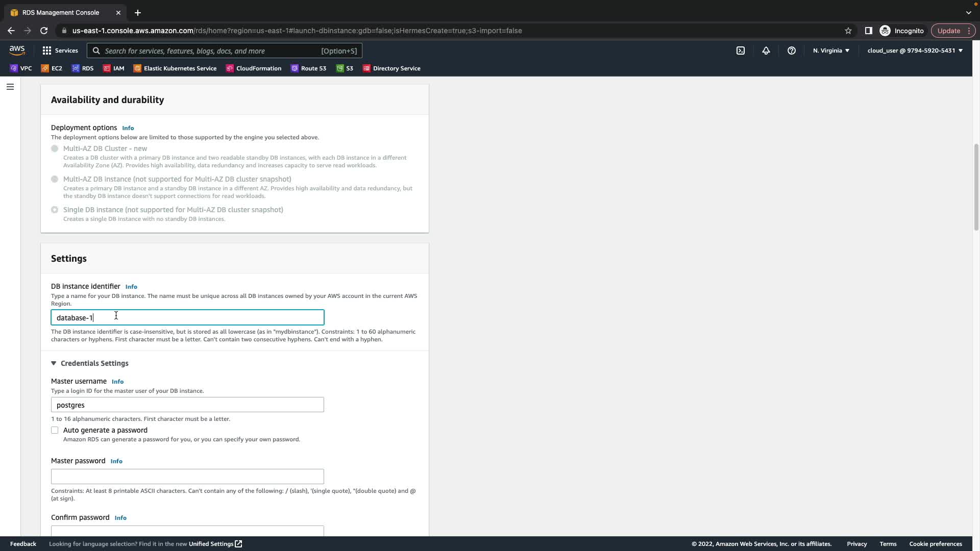This screenshot has width=980, height=551.
Task: Open AWS CloudShell icon in header
Action: (x=740, y=51)
